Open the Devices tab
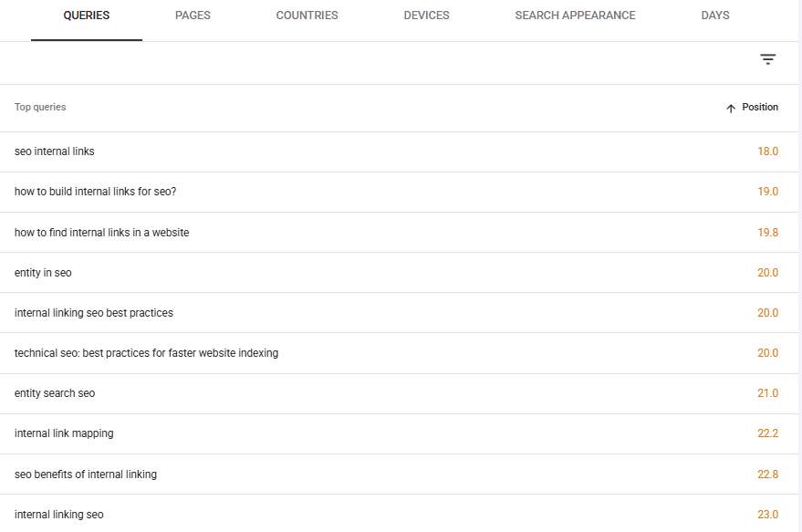The image size is (802, 532). tap(427, 16)
